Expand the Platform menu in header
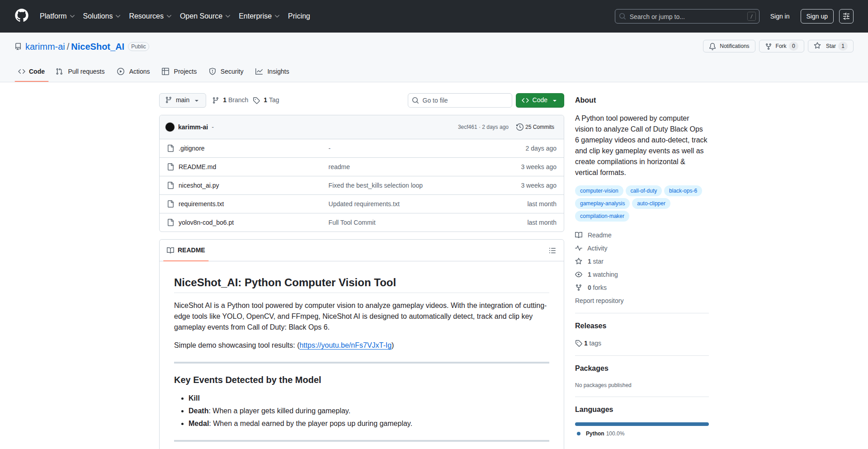868x449 pixels. point(57,16)
